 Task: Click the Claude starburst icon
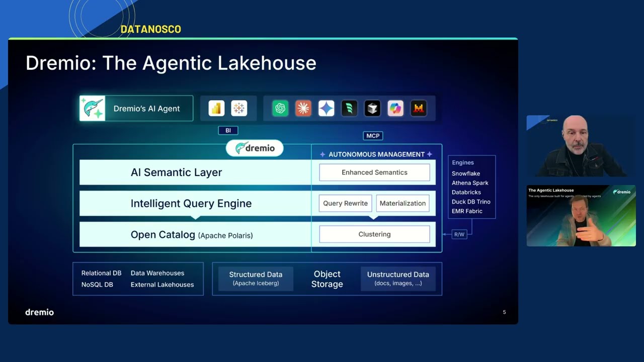[x=303, y=108]
